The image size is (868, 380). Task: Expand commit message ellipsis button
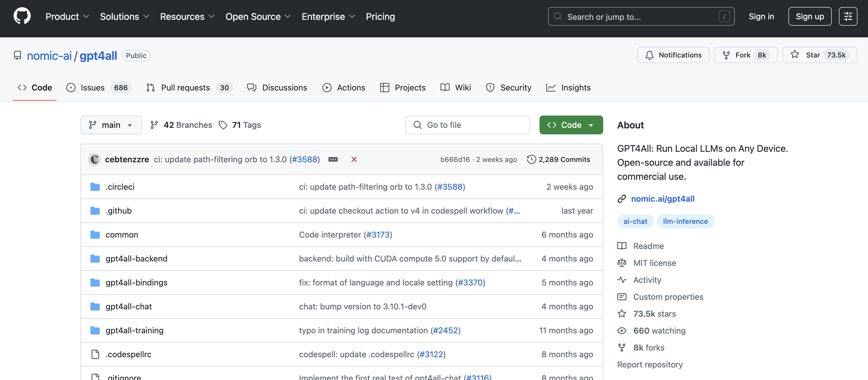tap(333, 159)
